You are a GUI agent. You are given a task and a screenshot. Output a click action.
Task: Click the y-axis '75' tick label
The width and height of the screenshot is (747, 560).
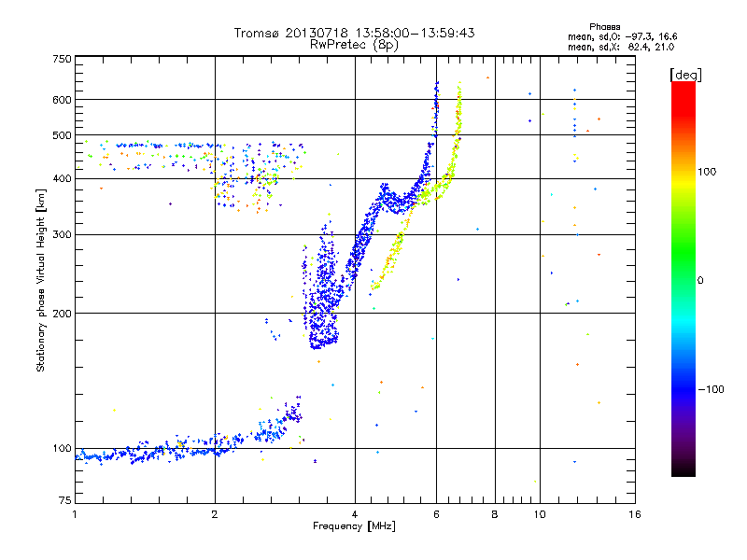click(x=64, y=500)
